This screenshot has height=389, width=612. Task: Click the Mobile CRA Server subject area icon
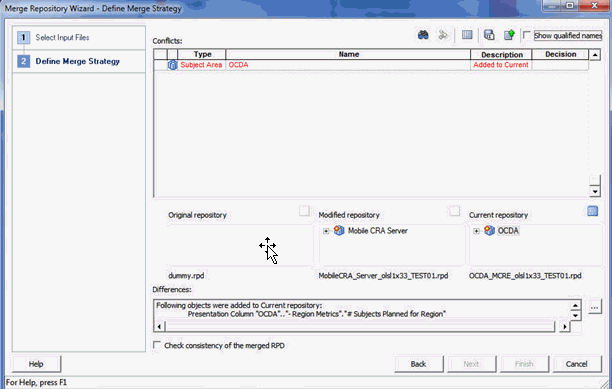pyautogui.click(x=339, y=231)
